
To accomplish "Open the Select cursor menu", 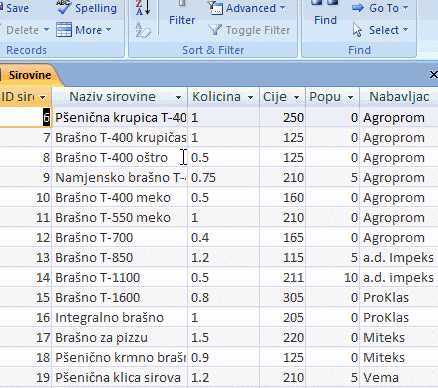I will point(381,30).
